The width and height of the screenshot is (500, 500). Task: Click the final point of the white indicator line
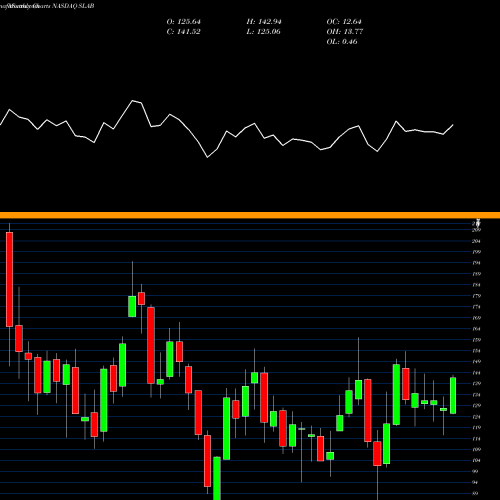click(x=453, y=125)
